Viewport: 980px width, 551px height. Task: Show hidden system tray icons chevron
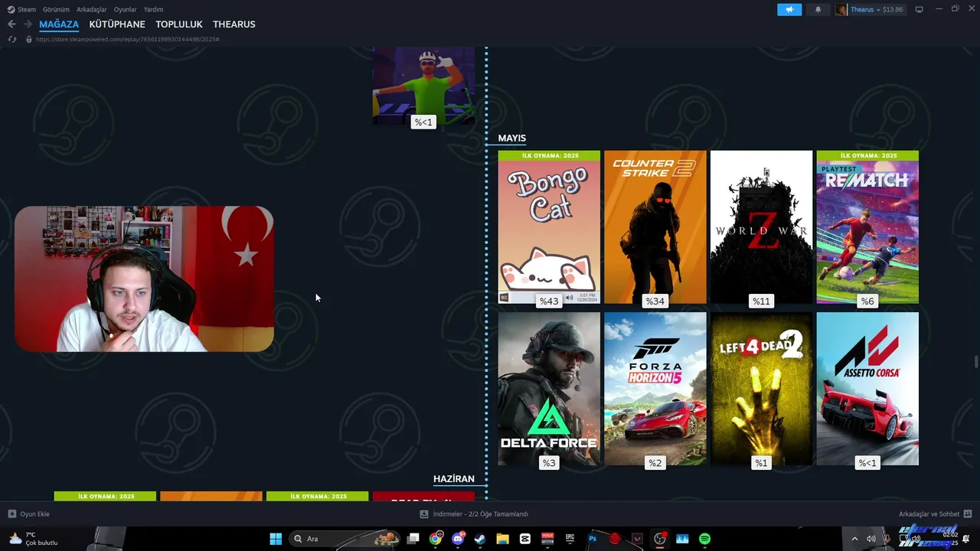[854, 539]
